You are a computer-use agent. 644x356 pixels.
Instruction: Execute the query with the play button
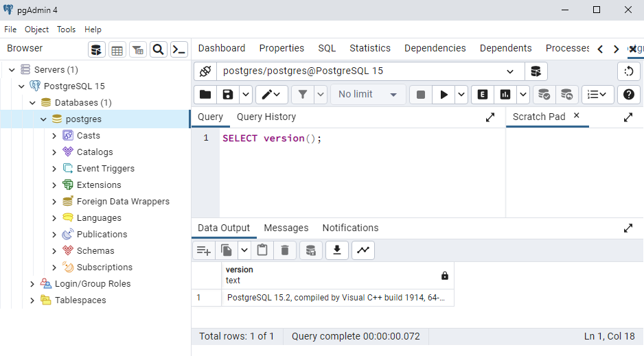click(x=444, y=95)
